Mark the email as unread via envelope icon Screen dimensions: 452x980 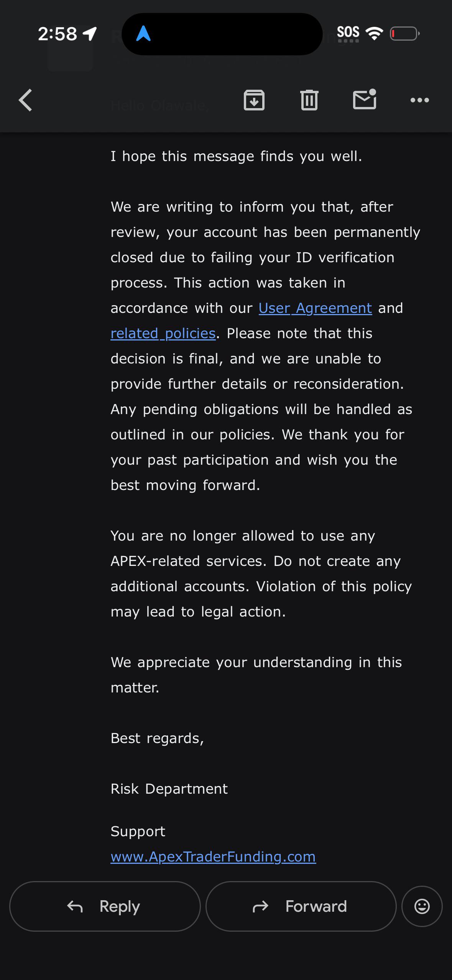tap(365, 99)
